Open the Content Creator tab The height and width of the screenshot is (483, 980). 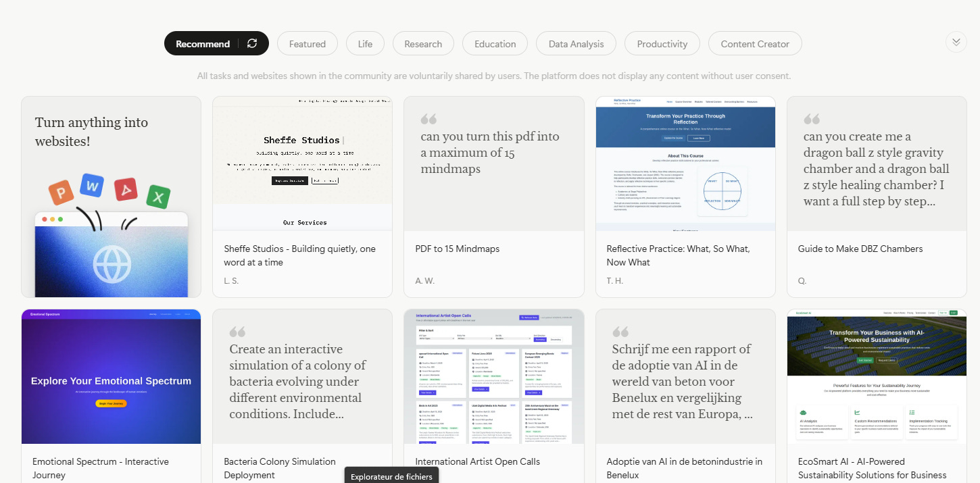[755, 44]
